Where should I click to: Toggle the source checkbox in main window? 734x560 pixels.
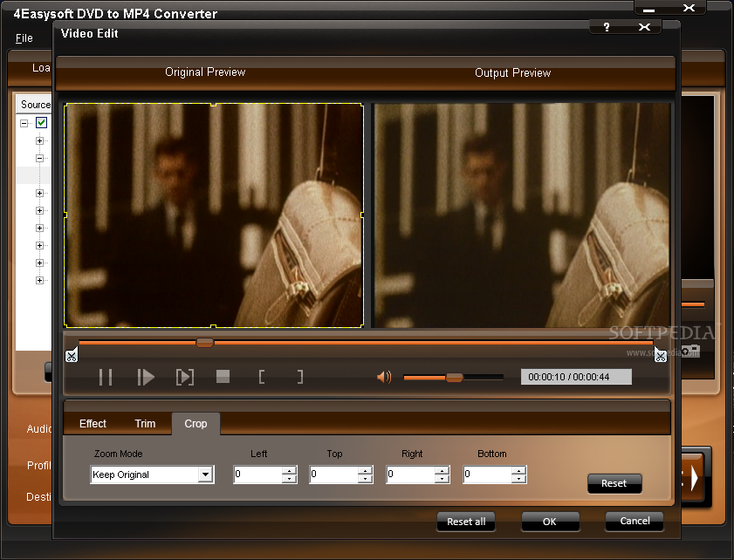point(42,123)
